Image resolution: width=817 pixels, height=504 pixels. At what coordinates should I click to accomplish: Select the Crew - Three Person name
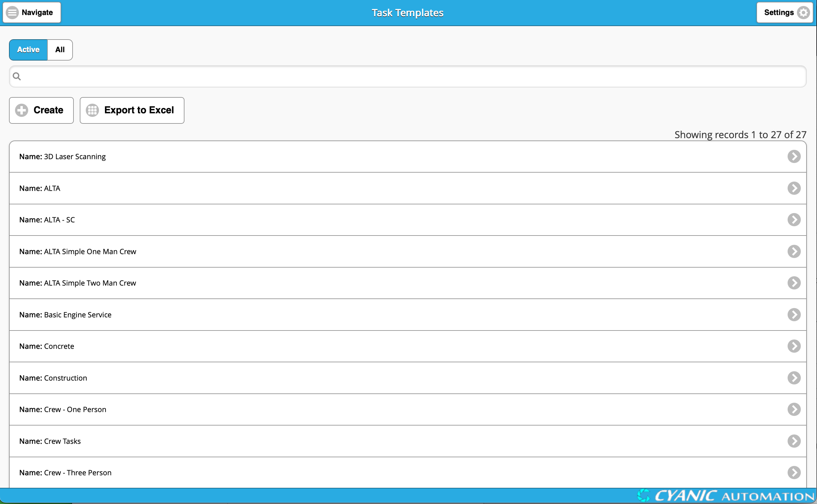(x=78, y=473)
